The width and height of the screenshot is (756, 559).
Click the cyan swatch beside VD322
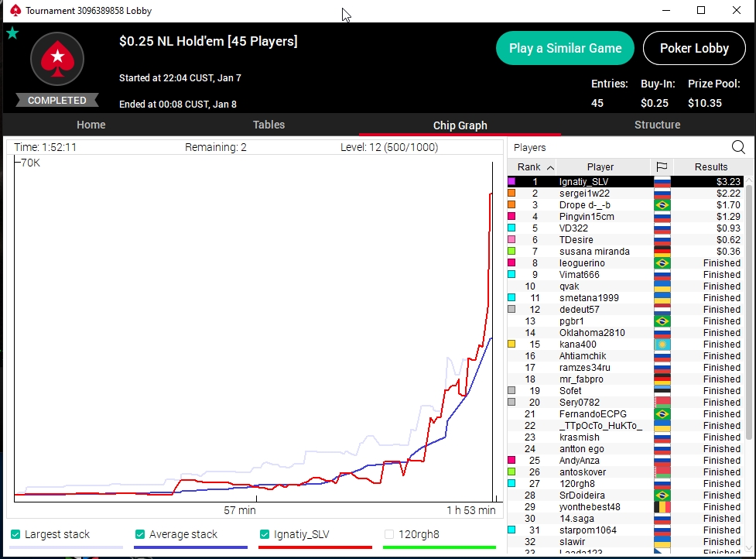(511, 228)
